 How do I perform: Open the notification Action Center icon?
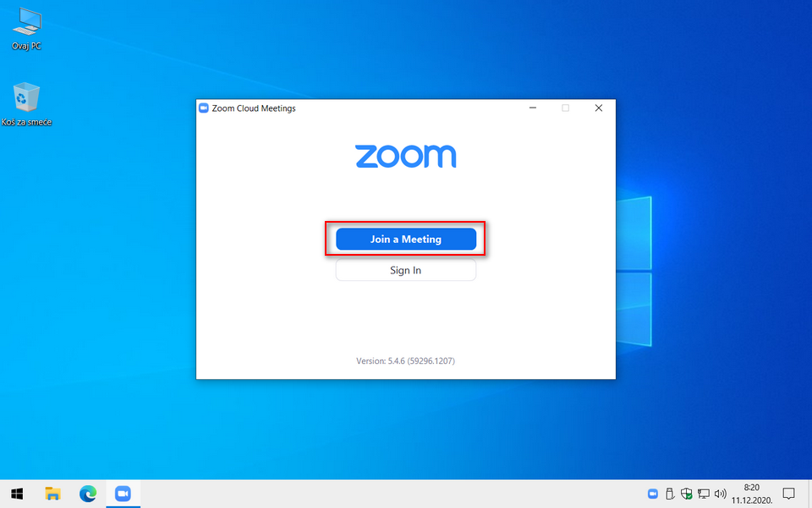788,494
